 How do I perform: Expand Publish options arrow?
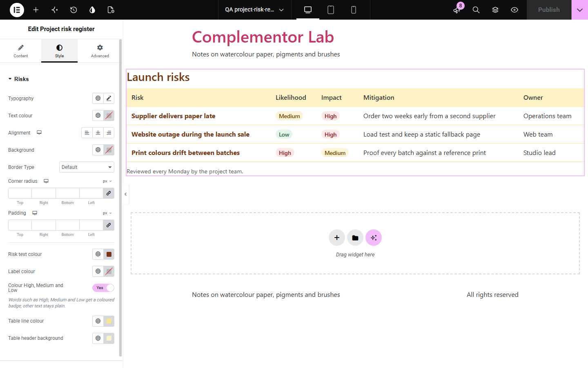pos(580,10)
